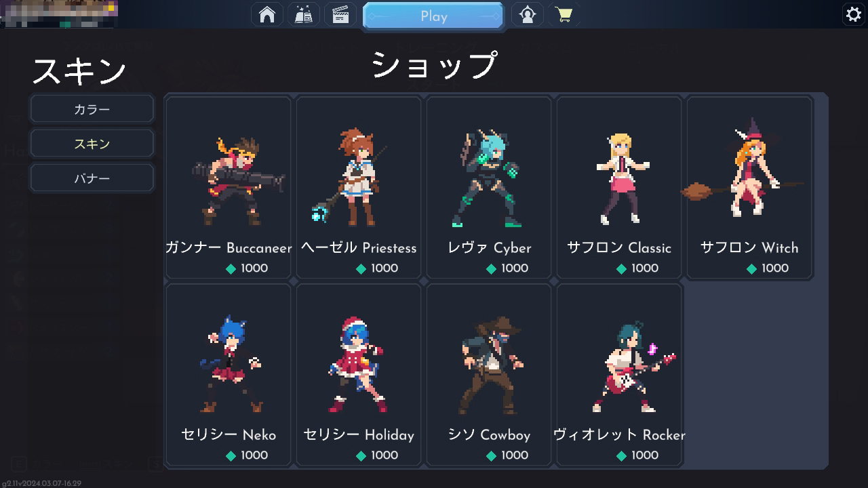The image size is (868, 488).
Task: Open the バナー category tab
Action: click(92, 178)
